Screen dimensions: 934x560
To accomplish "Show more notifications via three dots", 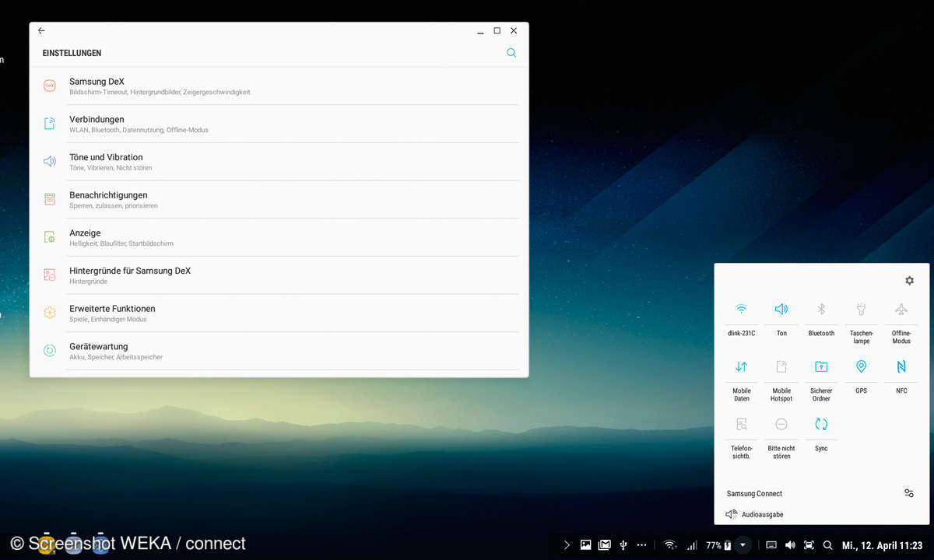I will [x=641, y=545].
